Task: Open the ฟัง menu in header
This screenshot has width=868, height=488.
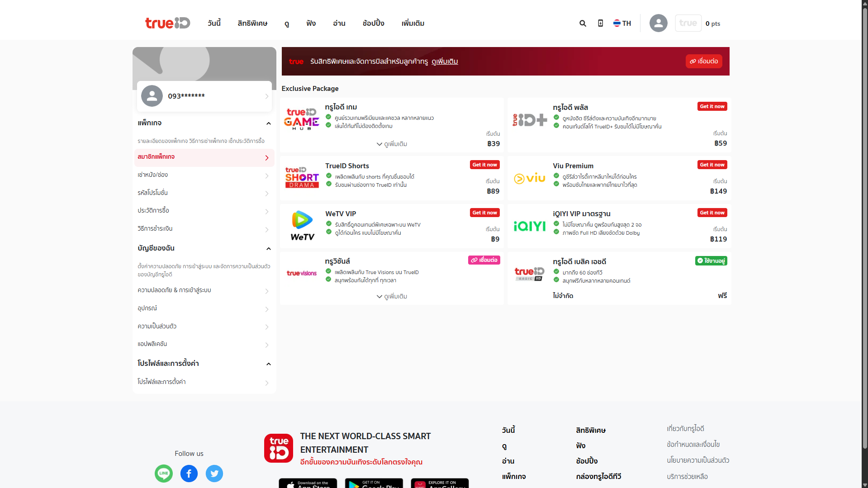Action: coord(311,23)
